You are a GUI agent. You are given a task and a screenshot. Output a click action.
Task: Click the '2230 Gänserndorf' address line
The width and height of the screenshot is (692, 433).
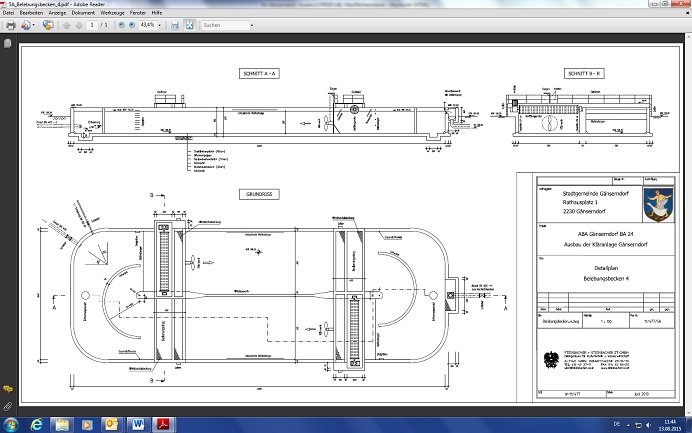(x=584, y=211)
